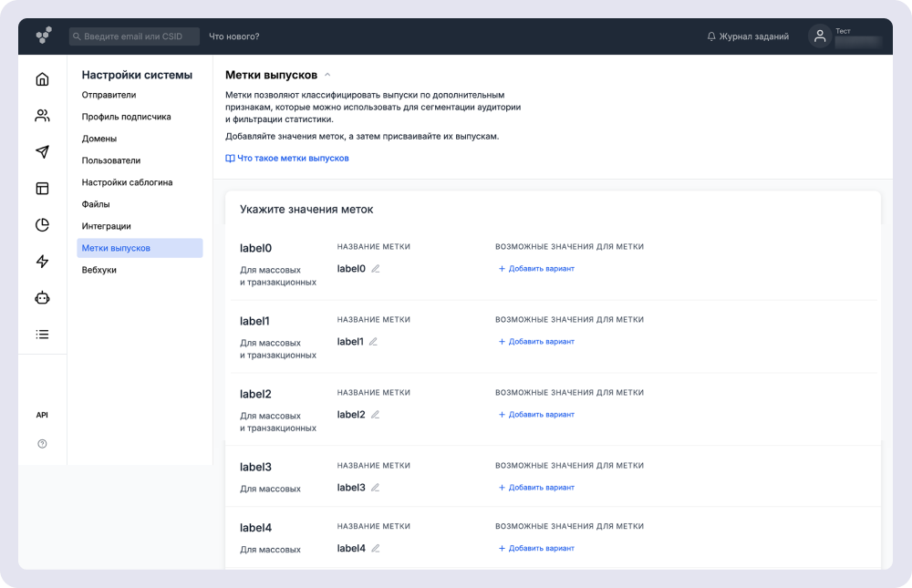Open the Automation lightning bolt icon

[42, 262]
